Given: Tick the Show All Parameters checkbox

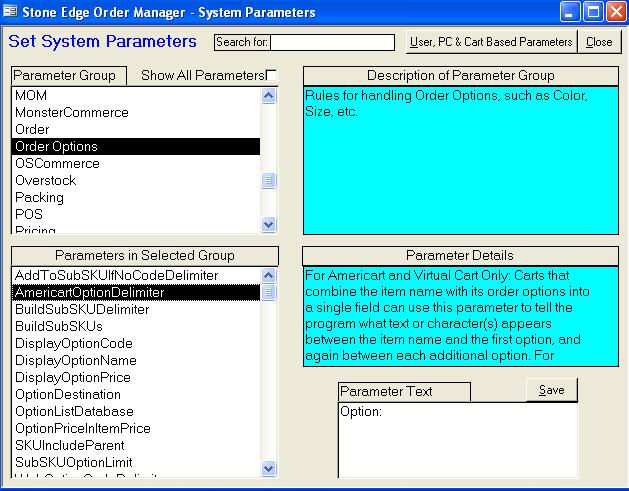Looking at the screenshot, I should point(271,75).
